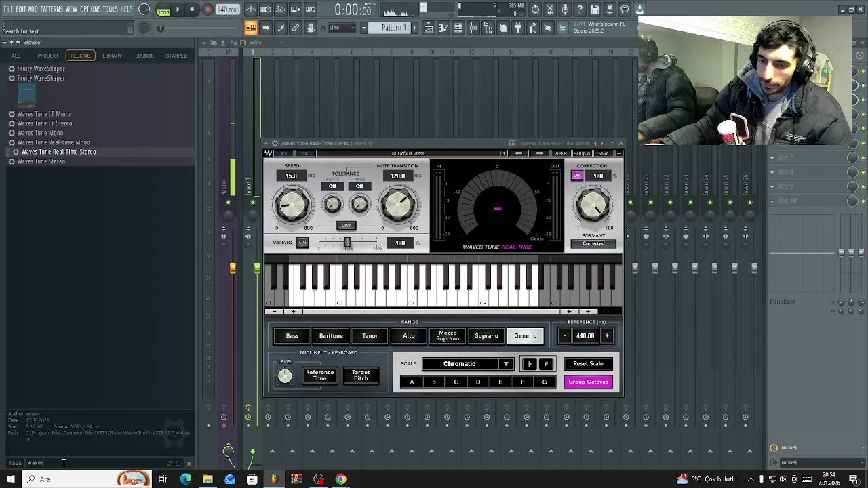Open the OPTIONS menu
The width and height of the screenshot is (868, 488).
(90, 9)
